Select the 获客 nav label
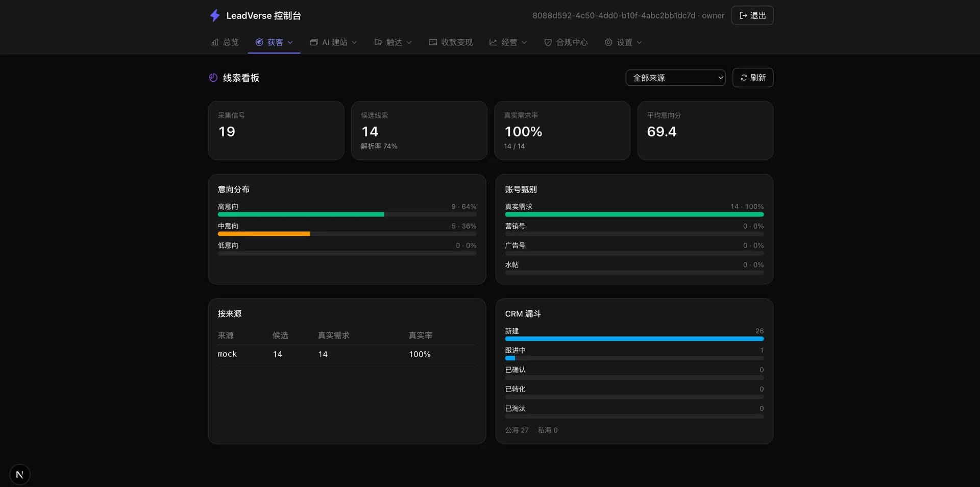980x487 pixels. (x=275, y=42)
